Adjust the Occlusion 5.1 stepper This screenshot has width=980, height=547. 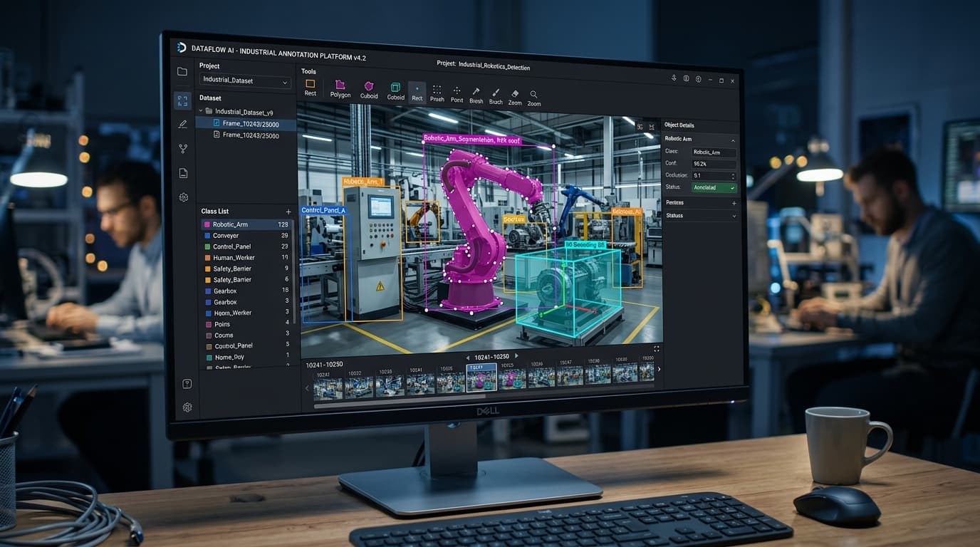pos(733,176)
